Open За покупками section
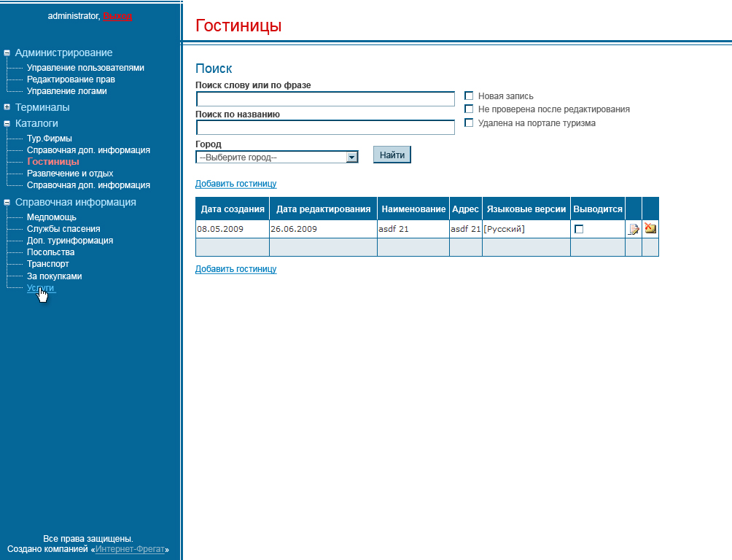732x560 pixels. (55, 276)
